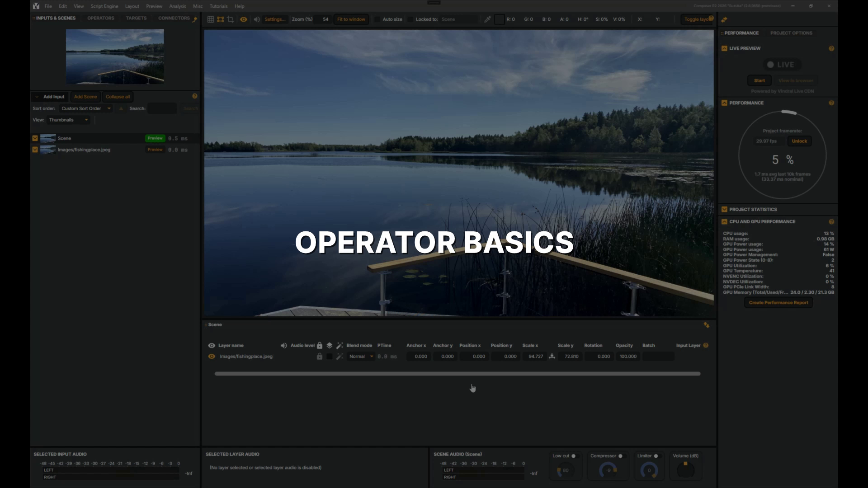The width and height of the screenshot is (868, 488).
Task: Click the magic wand column header icon
Action: [340, 345]
